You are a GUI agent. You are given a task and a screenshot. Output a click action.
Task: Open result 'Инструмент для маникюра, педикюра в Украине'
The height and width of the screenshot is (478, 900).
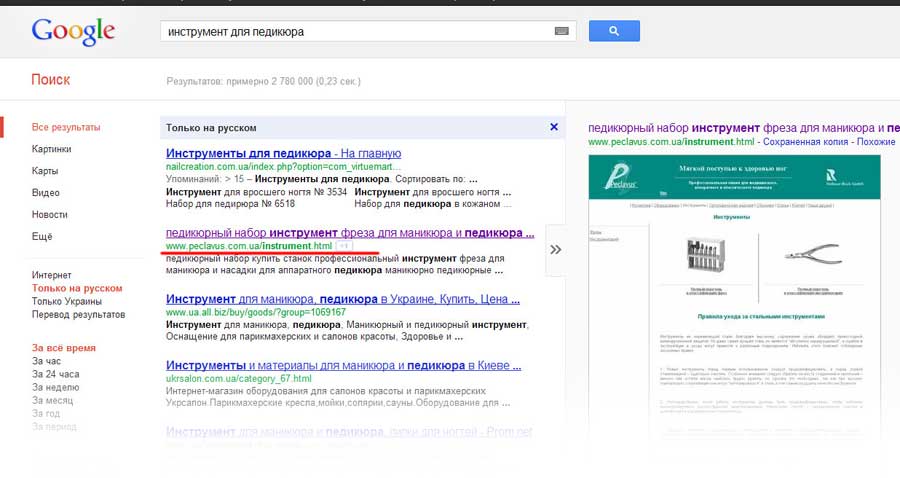pyautogui.click(x=343, y=299)
